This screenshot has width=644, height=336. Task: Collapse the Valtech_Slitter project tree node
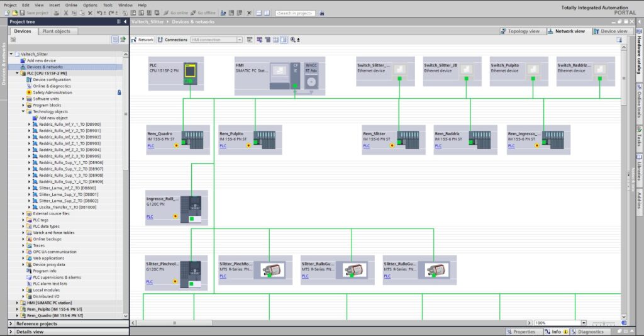click(x=11, y=54)
